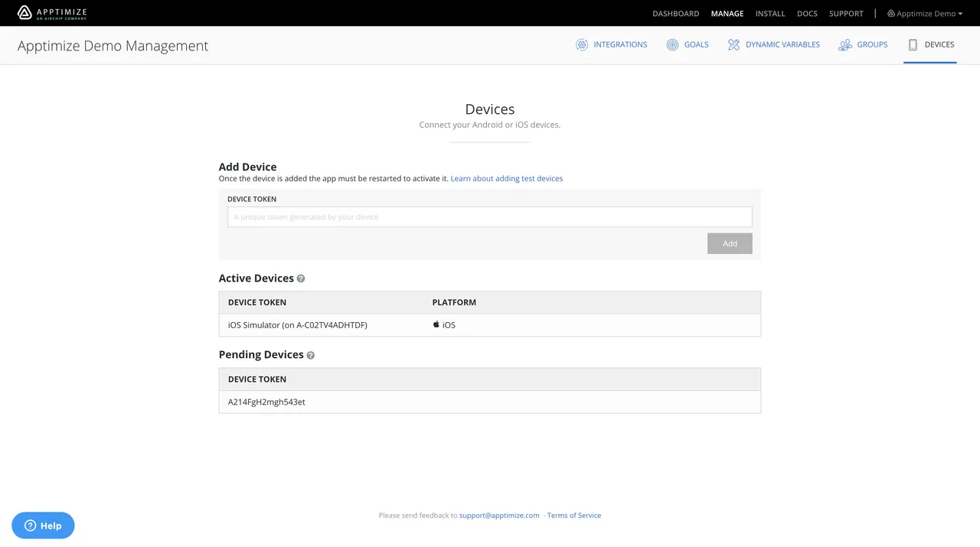The width and height of the screenshot is (980, 547).
Task: Click the Apptimize logo icon
Action: coord(25,12)
